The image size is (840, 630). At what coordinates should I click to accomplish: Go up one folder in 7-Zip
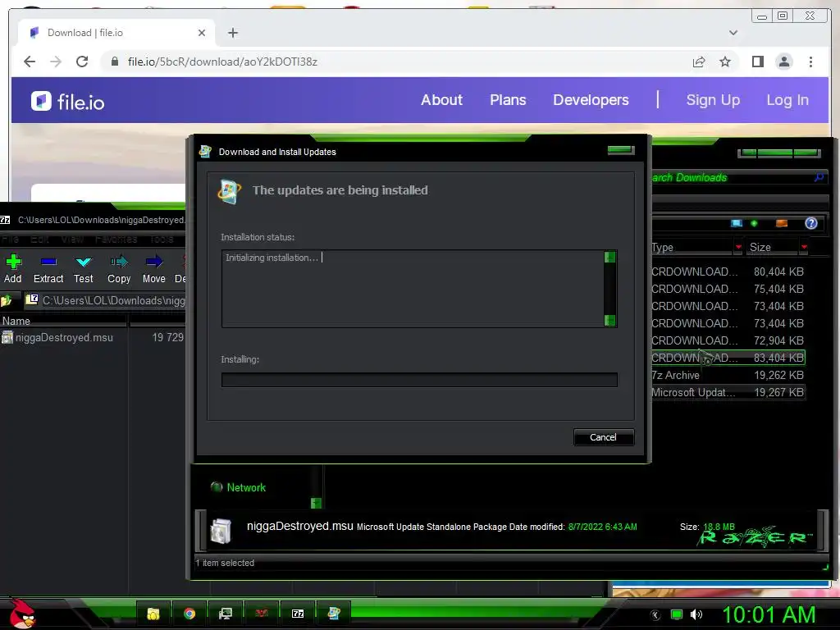pos(7,300)
